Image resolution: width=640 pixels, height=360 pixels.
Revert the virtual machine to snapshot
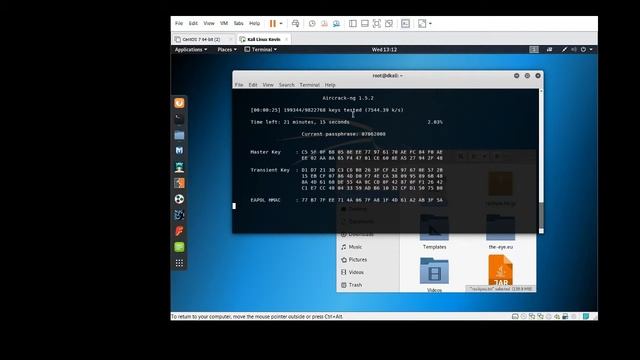pos(324,24)
